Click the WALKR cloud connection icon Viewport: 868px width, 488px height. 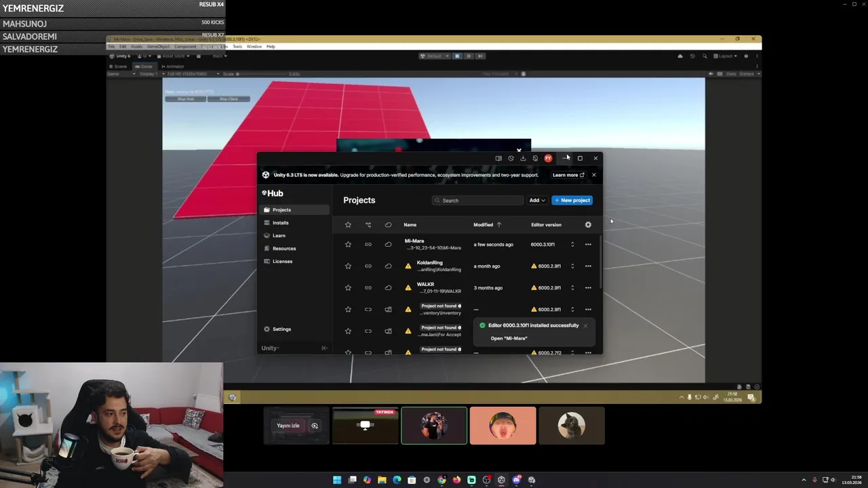pos(388,288)
